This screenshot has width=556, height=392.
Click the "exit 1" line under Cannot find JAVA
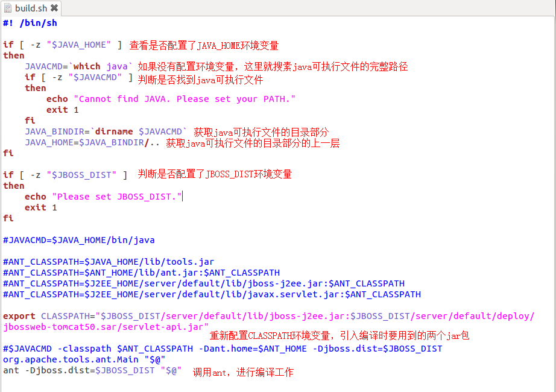tap(62, 110)
